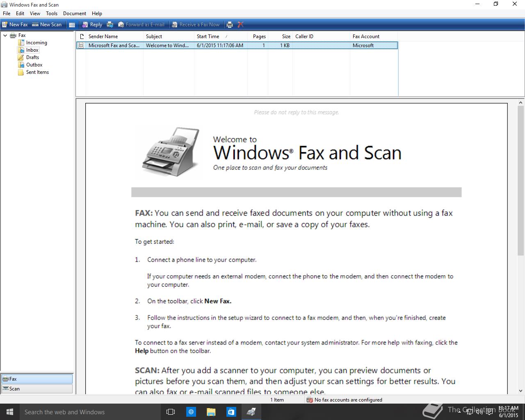Click the New Scan toolbar button
The height and width of the screenshot is (420, 525).
point(47,25)
